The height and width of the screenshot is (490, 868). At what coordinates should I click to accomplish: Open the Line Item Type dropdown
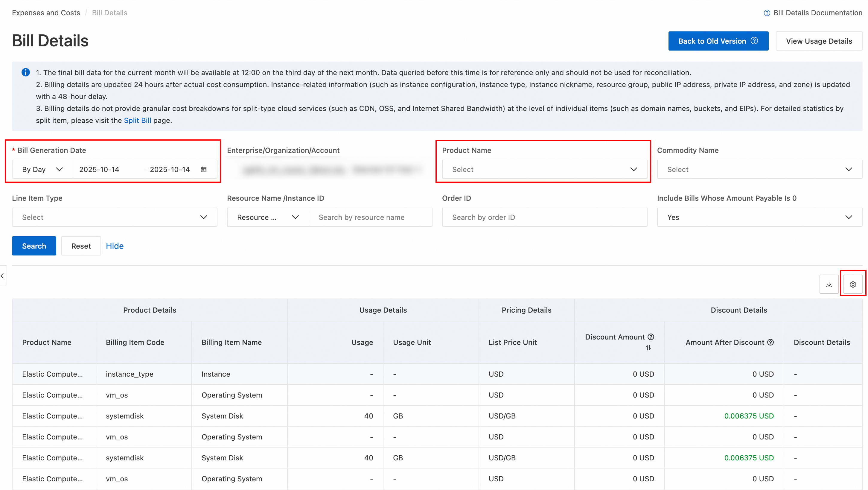(114, 217)
